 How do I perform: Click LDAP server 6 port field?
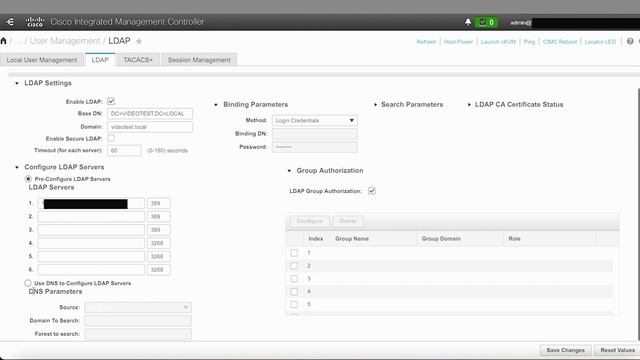pyautogui.click(x=159, y=270)
